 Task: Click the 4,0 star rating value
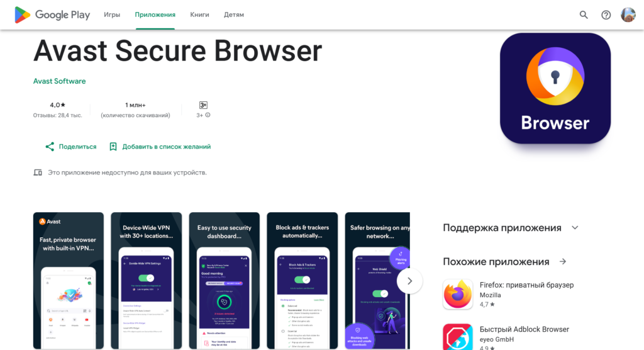pos(57,105)
